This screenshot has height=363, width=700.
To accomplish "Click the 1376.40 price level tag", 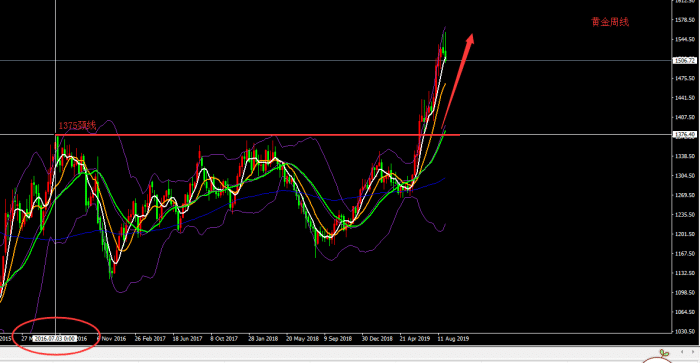I will coord(684,134).
